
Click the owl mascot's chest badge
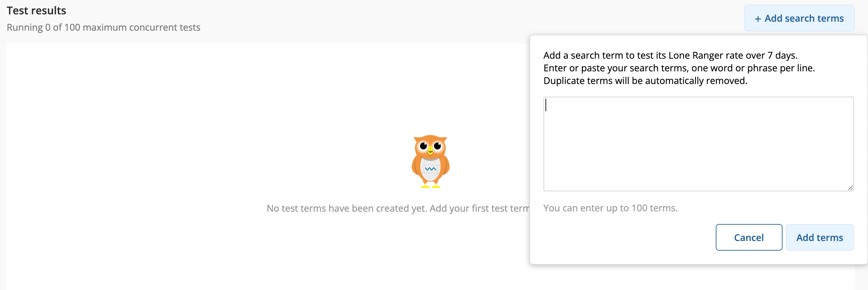tap(430, 169)
